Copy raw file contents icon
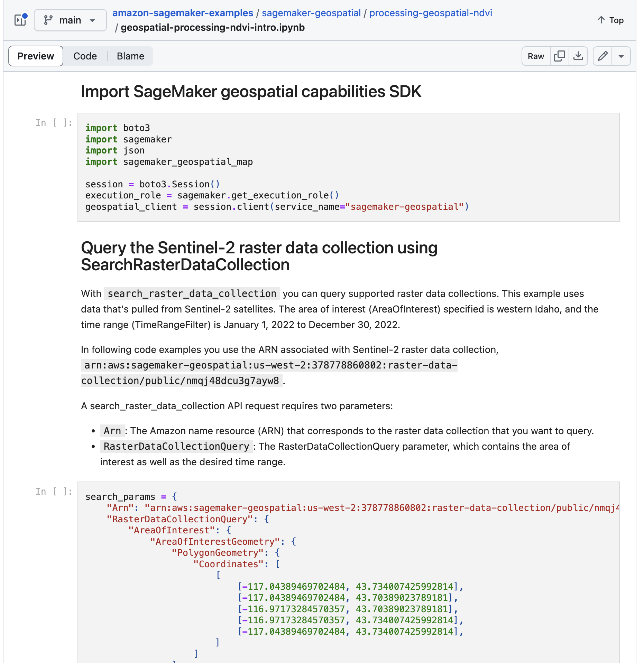This screenshot has height=663, width=644. point(559,56)
